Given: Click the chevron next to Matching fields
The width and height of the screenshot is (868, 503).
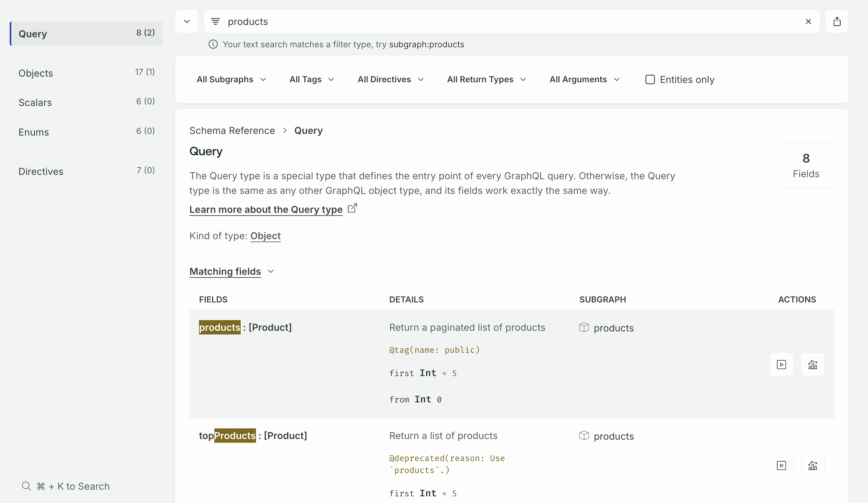Looking at the screenshot, I should pos(271,271).
